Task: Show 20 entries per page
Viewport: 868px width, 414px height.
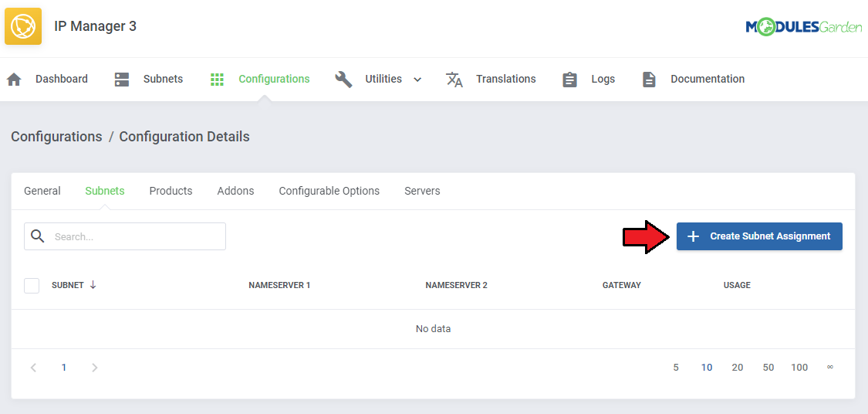Action: click(x=738, y=367)
